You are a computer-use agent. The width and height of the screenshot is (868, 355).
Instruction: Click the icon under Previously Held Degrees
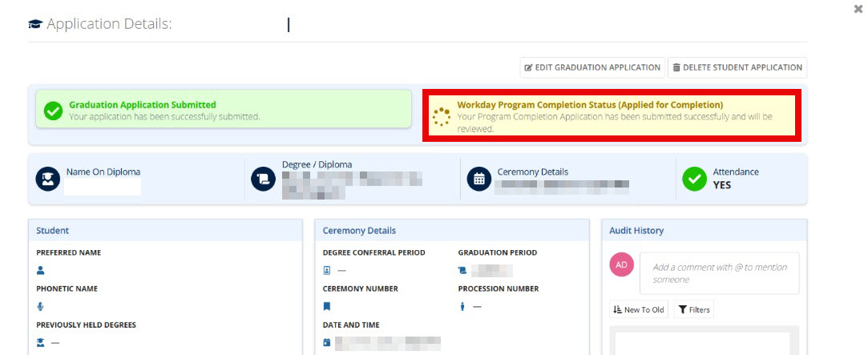coord(41,342)
